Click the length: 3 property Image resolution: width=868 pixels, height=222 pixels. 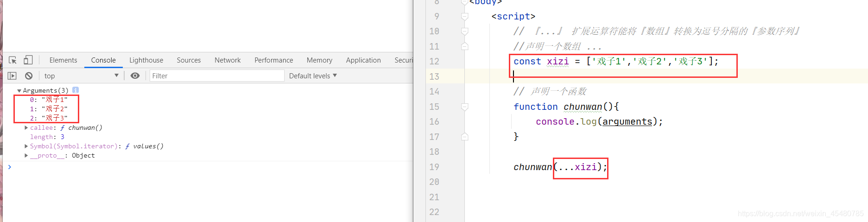47,137
